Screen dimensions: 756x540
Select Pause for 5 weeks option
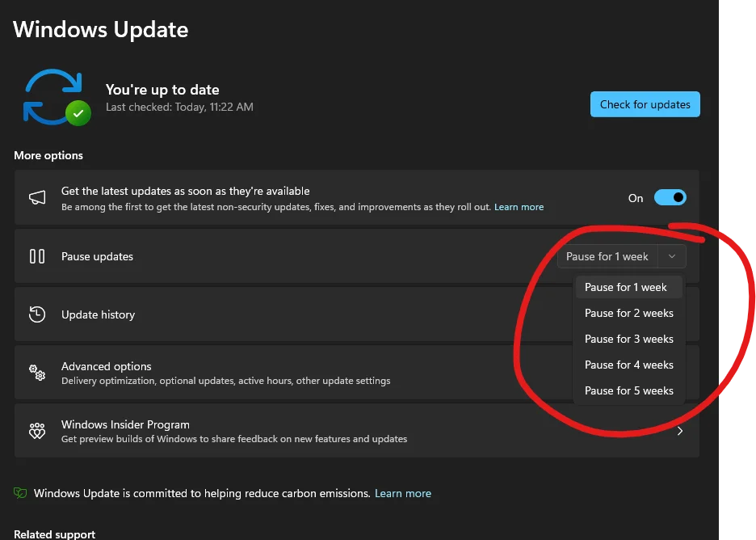coord(628,391)
